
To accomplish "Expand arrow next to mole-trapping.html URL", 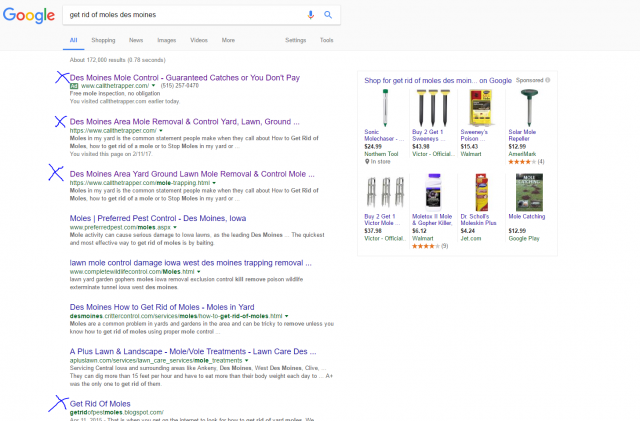I will [214, 183].
